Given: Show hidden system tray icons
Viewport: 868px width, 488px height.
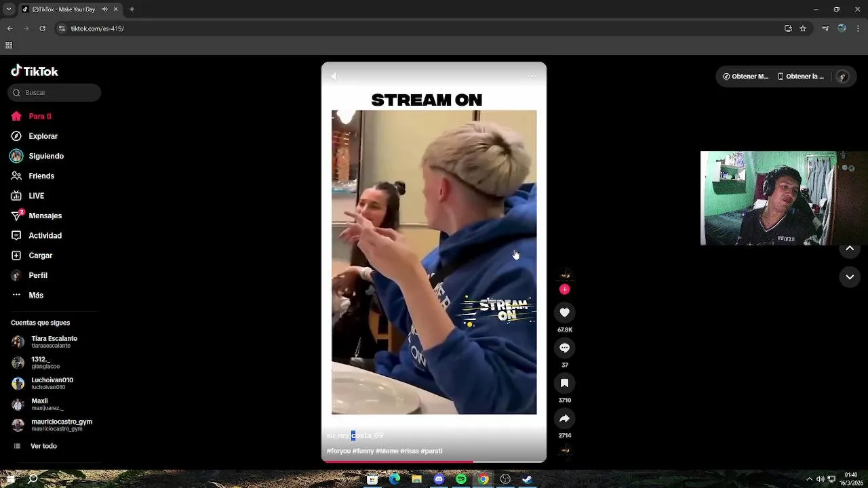Looking at the screenshot, I should [x=809, y=479].
